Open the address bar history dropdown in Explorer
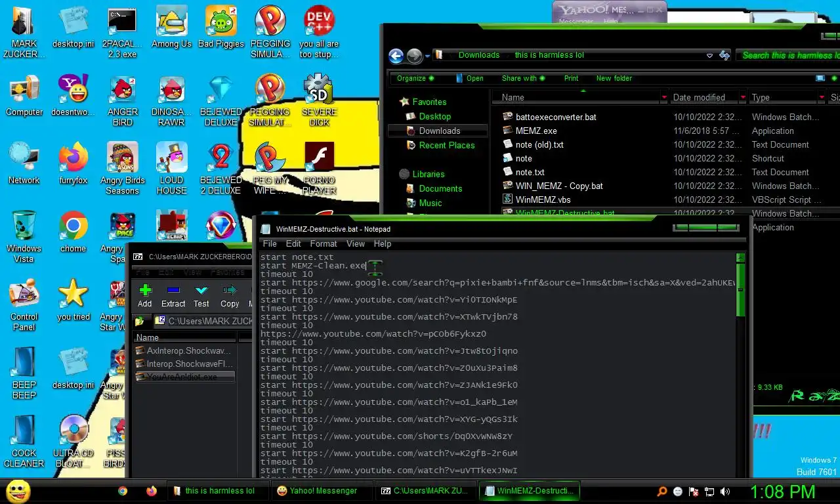The image size is (840, 504). (709, 56)
